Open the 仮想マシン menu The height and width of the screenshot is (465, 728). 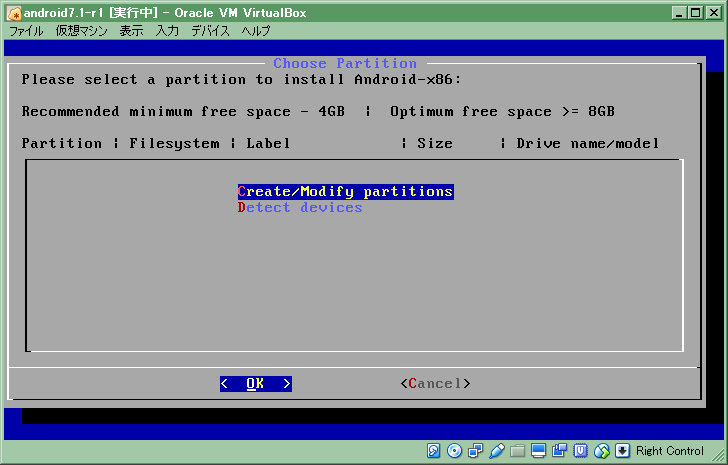point(81,31)
